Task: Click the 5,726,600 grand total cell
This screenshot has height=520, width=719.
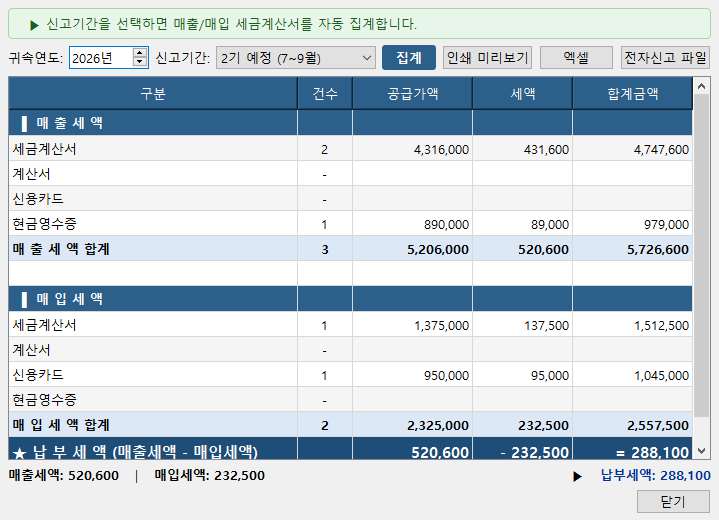Action: 632,249
